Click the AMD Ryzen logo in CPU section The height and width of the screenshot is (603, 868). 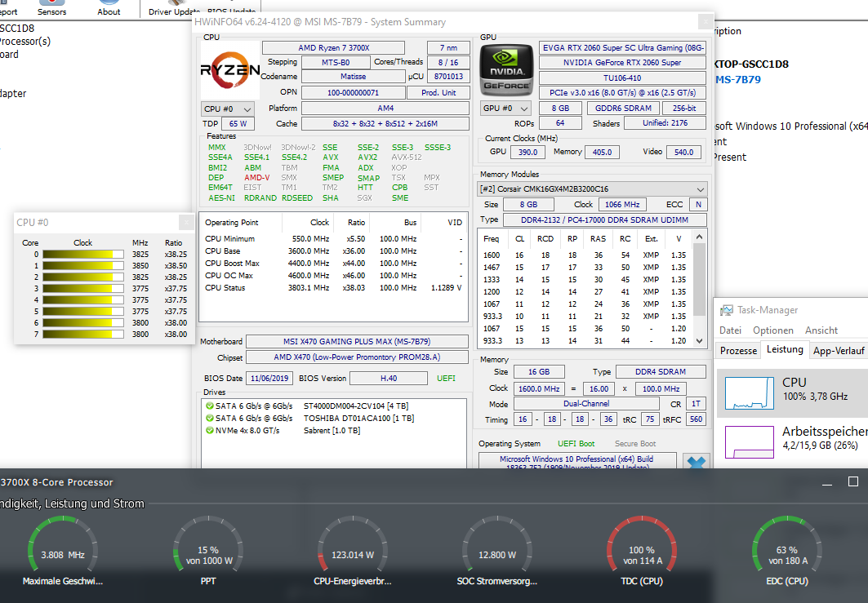coord(230,71)
